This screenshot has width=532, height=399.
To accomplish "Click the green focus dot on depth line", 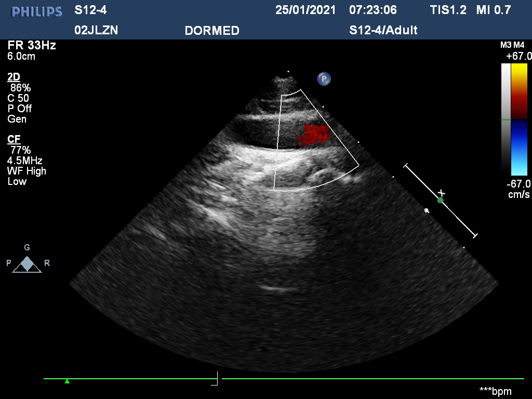I will [441, 200].
